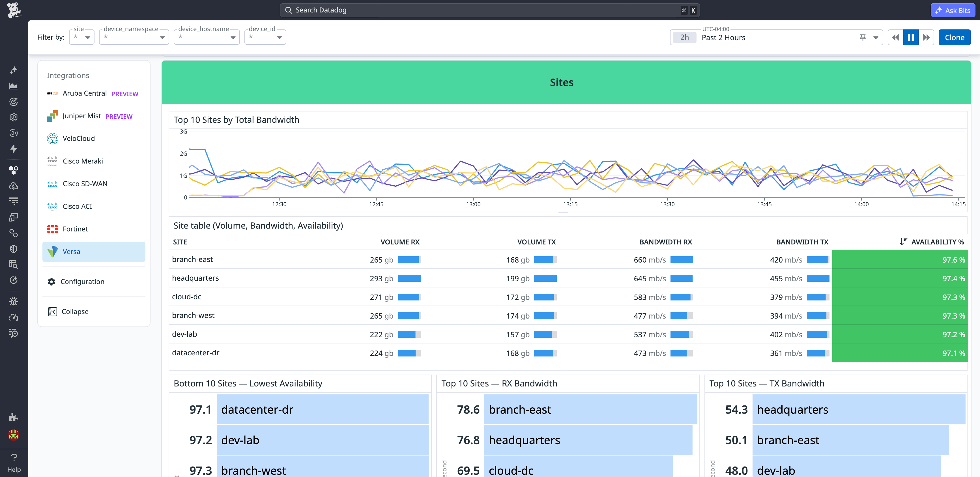Screen dimensions: 980x477
Task: Click datacenter-dr bar in Lowest Availability
Action: point(323,409)
